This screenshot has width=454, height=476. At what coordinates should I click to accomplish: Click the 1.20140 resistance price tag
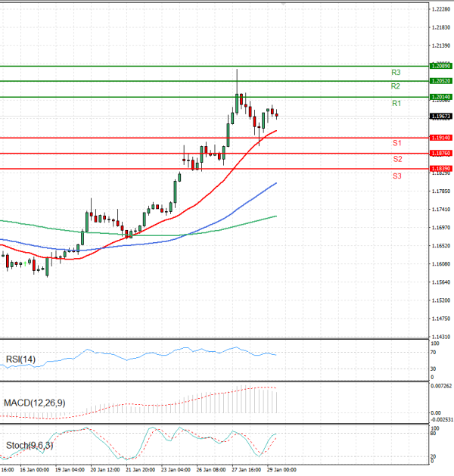click(440, 97)
